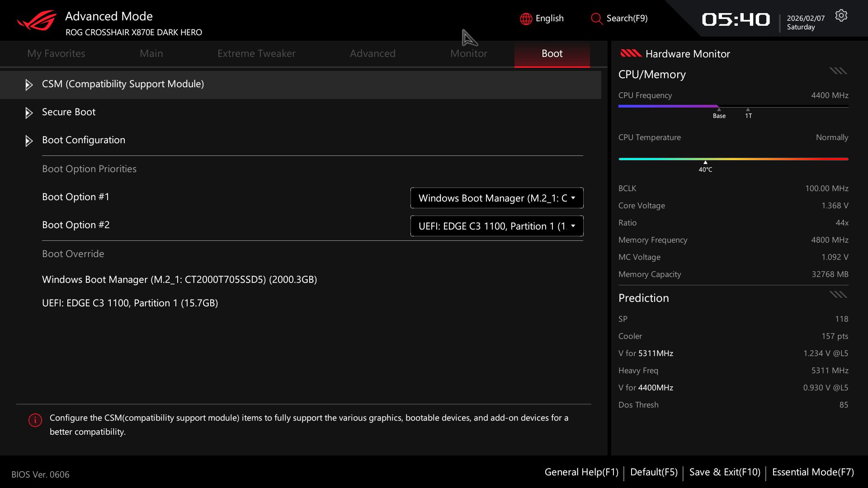Switch to the Extreme Tweaker tab
Viewport: 868px width, 488px height.
pyautogui.click(x=256, y=53)
